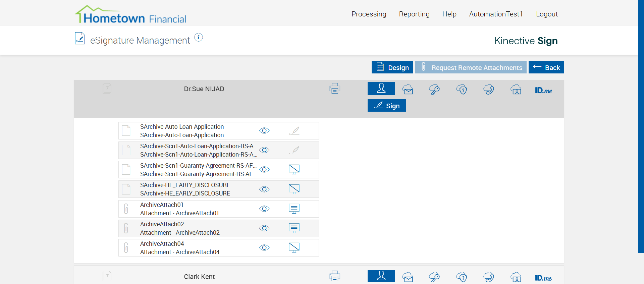The image size is (644, 284).
Task: Click the print icon for Clark Kent
Action: [x=335, y=276]
